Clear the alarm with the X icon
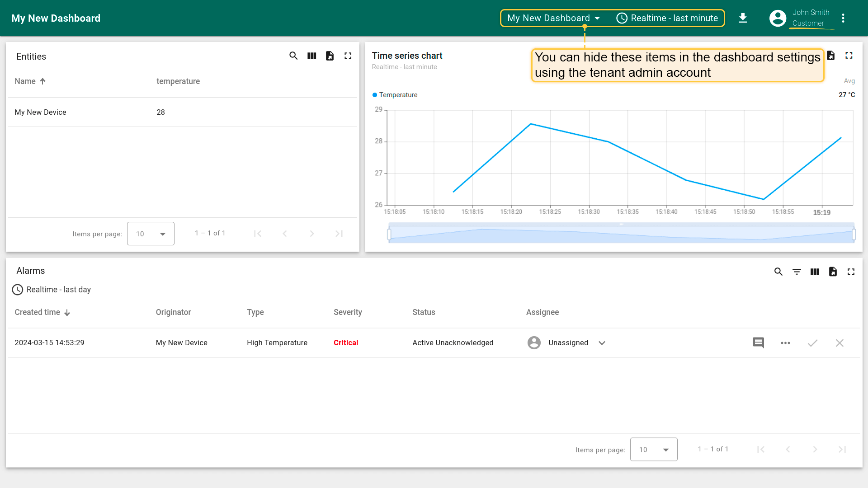The height and width of the screenshot is (488, 868). [840, 343]
